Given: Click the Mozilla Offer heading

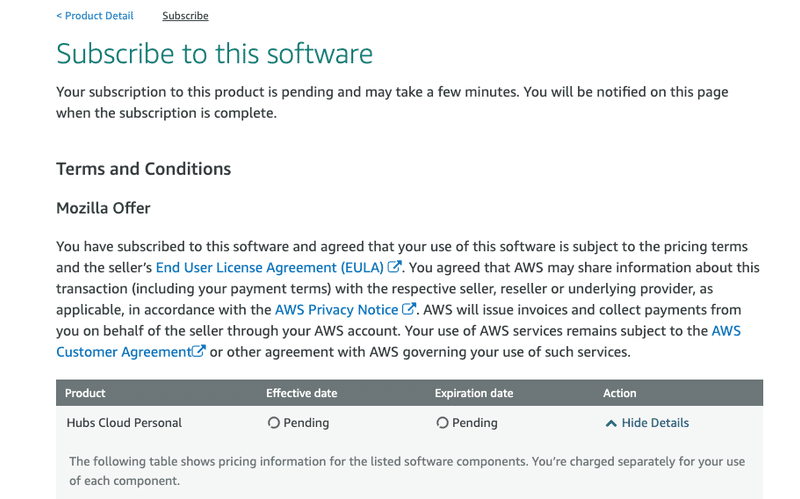Looking at the screenshot, I should pos(103,208).
